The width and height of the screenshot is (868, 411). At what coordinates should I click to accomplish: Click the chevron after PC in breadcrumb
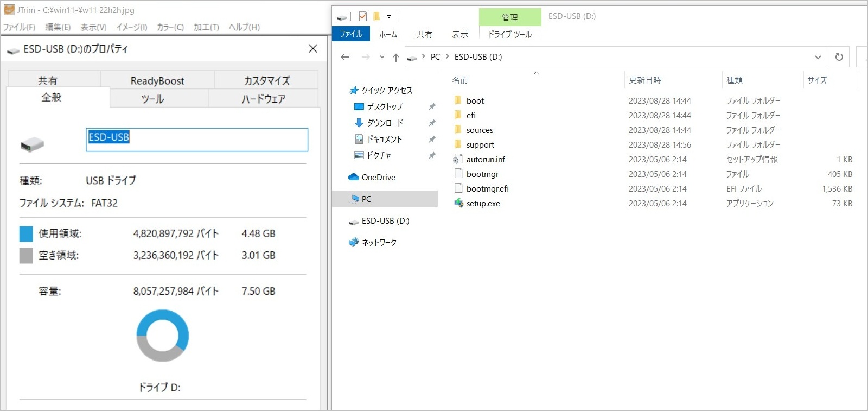[447, 56]
